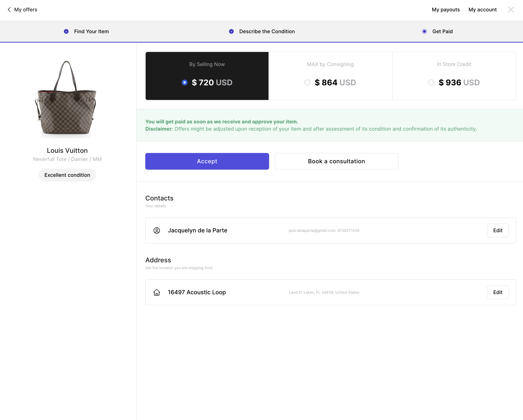Go to Get Paid step
This screenshot has width=523, height=420.
click(443, 32)
